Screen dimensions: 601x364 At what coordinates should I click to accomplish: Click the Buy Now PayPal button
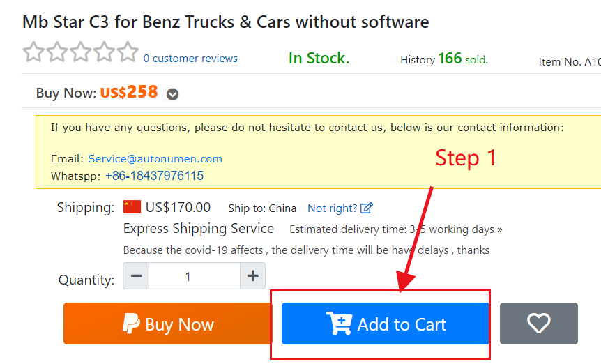168,324
